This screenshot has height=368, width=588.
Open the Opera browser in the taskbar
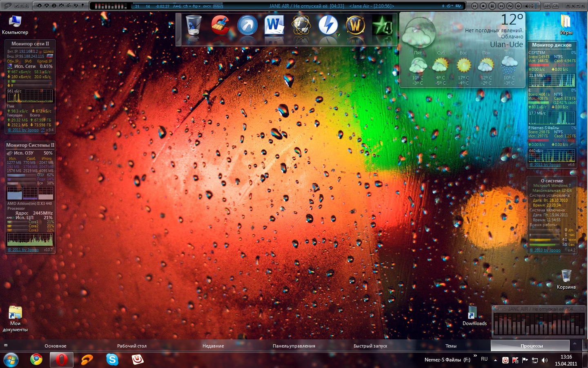[61, 359]
